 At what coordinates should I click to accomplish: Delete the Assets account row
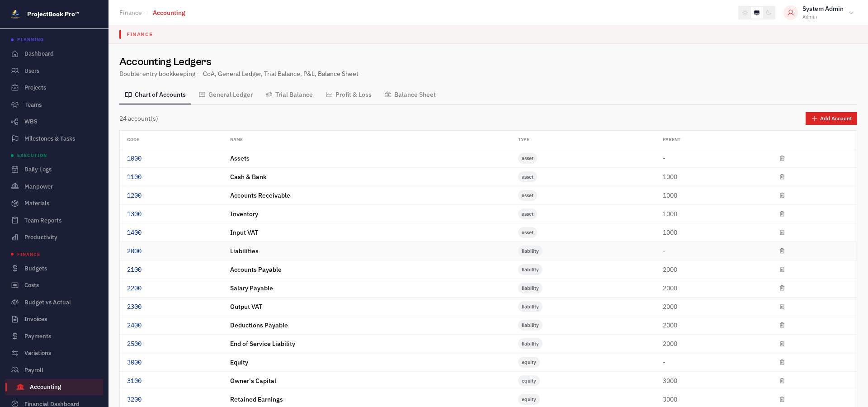click(x=782, y=158)
